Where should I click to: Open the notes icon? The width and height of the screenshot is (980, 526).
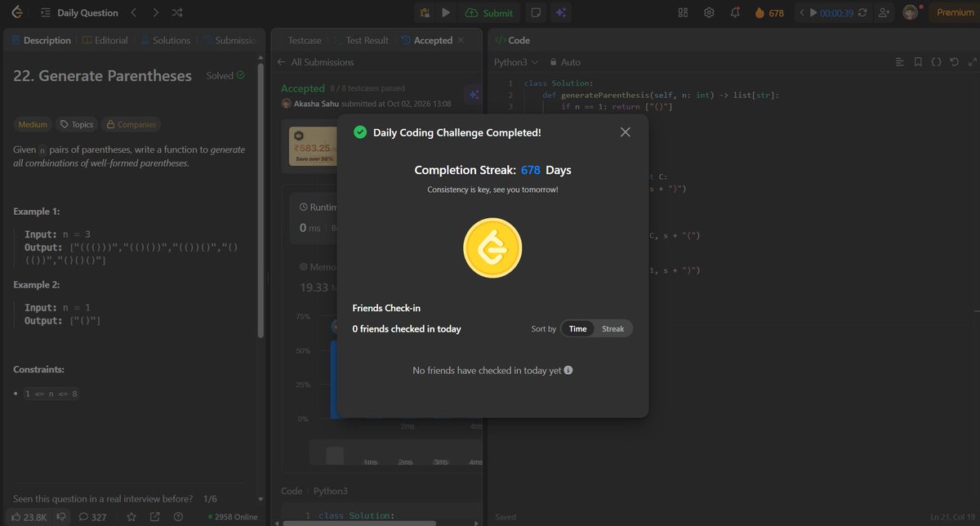tap(536, 12)
